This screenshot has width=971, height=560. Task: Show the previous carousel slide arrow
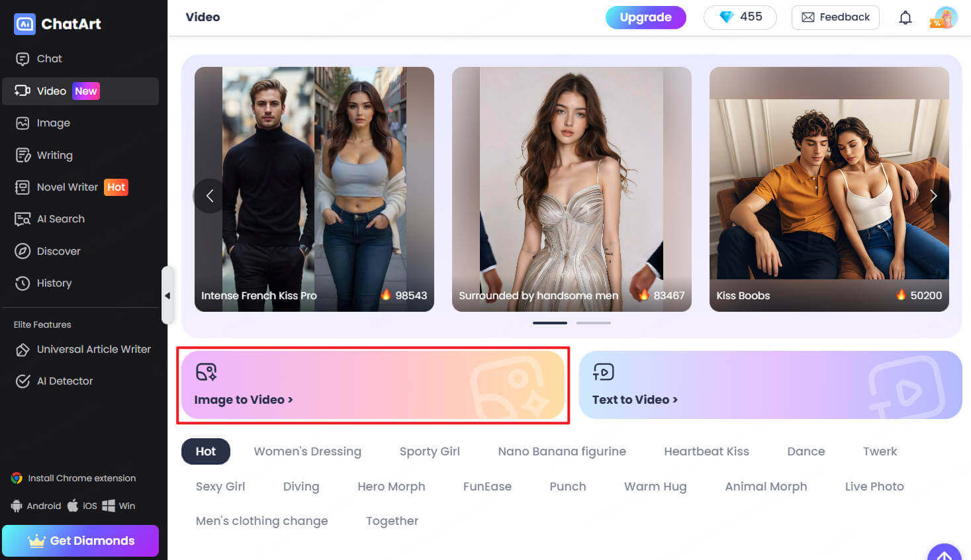[x=210, y=196]
